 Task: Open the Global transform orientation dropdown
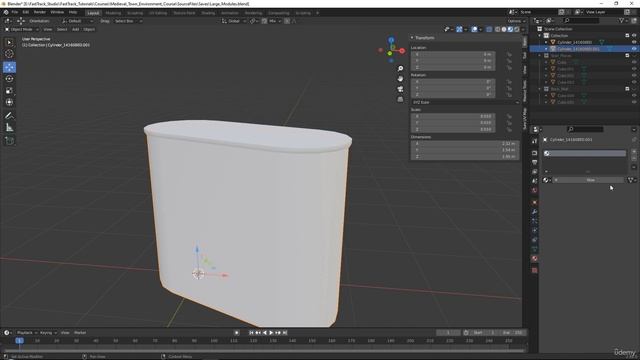(x=234, y=21)
